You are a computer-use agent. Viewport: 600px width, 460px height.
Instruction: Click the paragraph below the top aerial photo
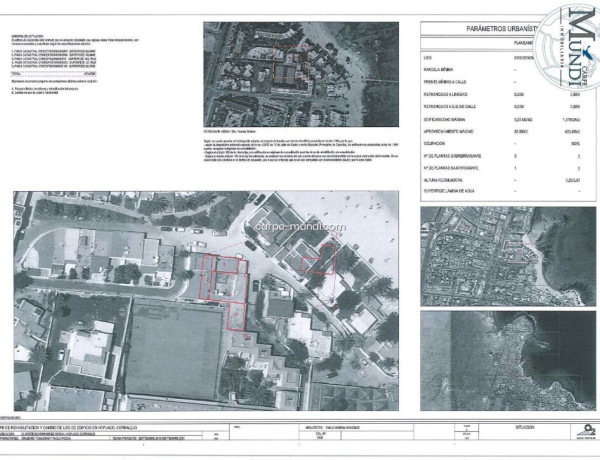click(300, 160)
